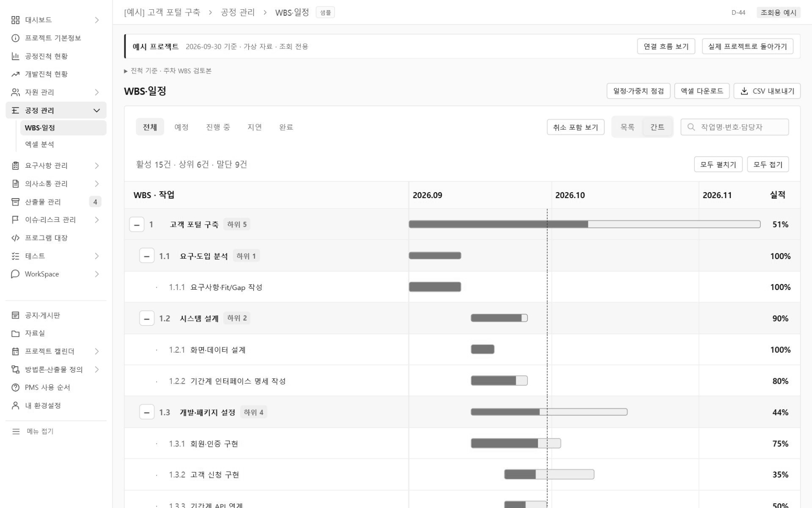The width and height of the screenshot is (812, 508).
Task: Click the 공정진척 현황 bar chart icon
Action: point(16,56)
